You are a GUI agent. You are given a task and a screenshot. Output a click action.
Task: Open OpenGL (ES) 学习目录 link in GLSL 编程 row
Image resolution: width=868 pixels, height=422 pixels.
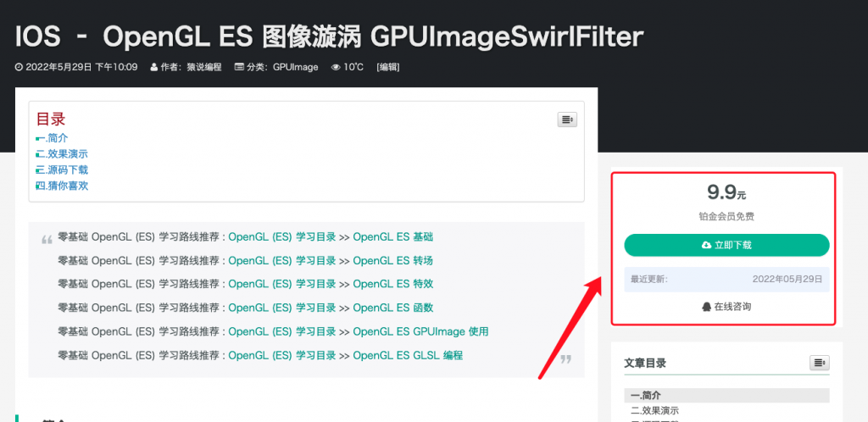tap(282, 356)
